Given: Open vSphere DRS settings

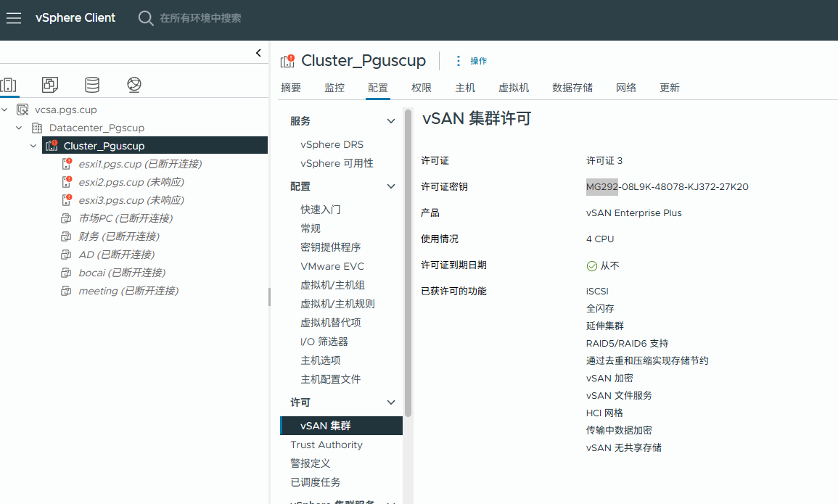Looking at the screenshot, I should [x=332, y=145].
